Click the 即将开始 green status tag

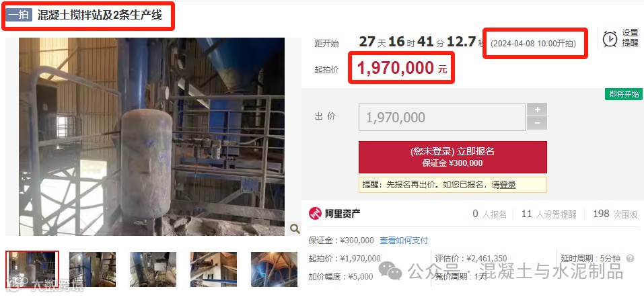pyautogui.click(x=624, y=94)
